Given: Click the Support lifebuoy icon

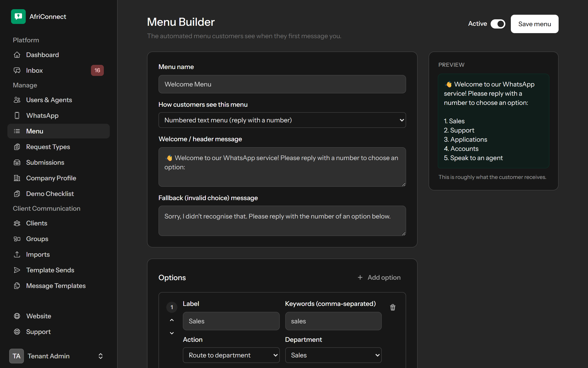Looking at the screenshot, I should [17, 331].
